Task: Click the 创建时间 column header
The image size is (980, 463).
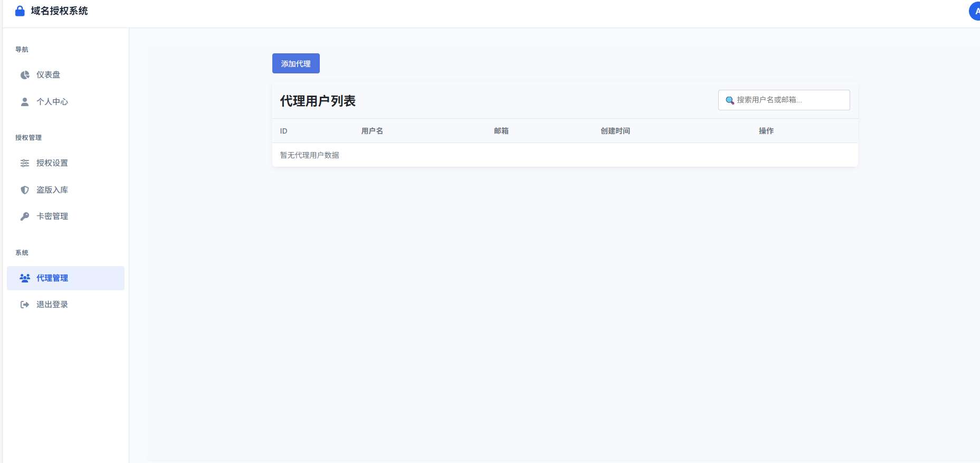Action: (x=615, y=131)
